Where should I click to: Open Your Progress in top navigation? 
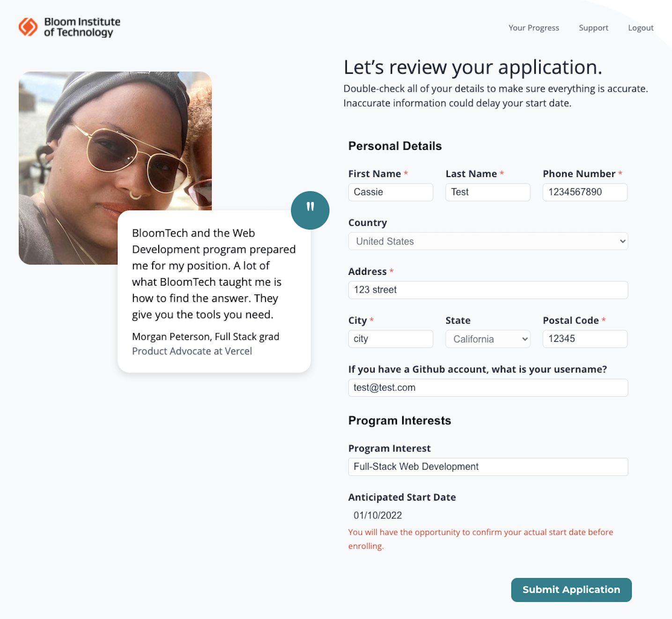point(533,28)
